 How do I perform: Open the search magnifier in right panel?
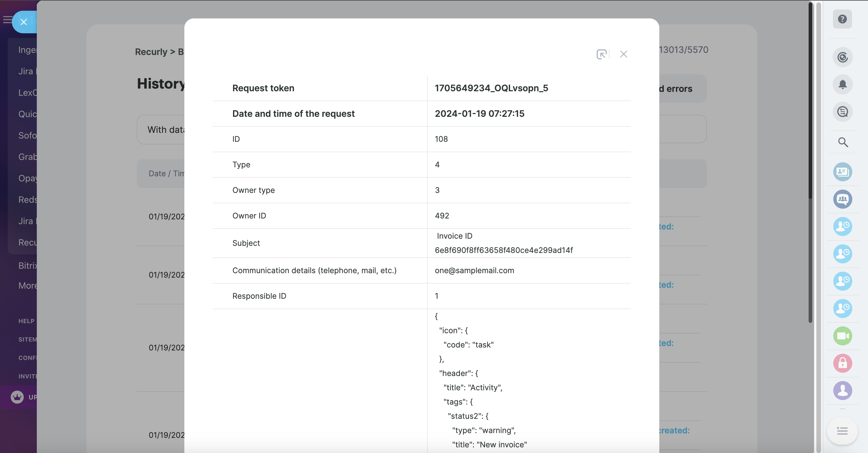pos(842,142)
